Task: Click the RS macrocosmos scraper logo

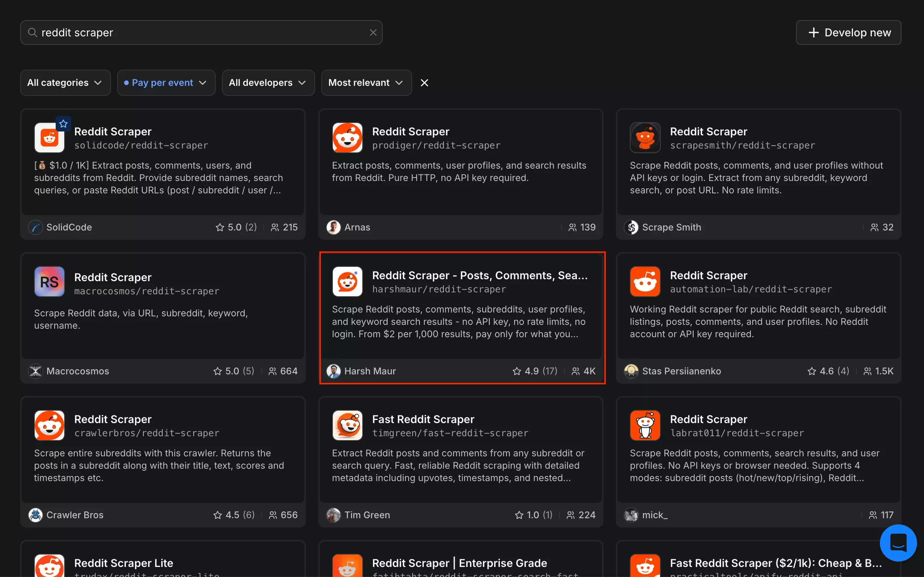Action: coord(49,282)
